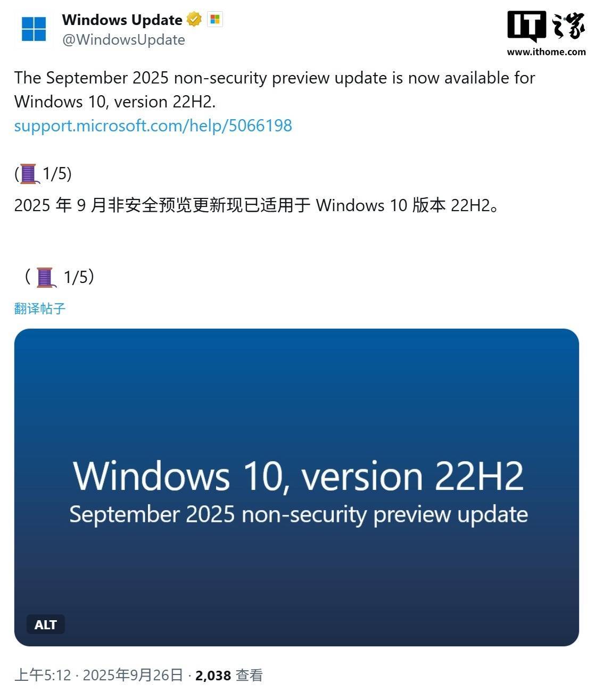The image size is (595, 700).
Task: Click the 2025年9月26日 post date
Action: coord(133,676)
